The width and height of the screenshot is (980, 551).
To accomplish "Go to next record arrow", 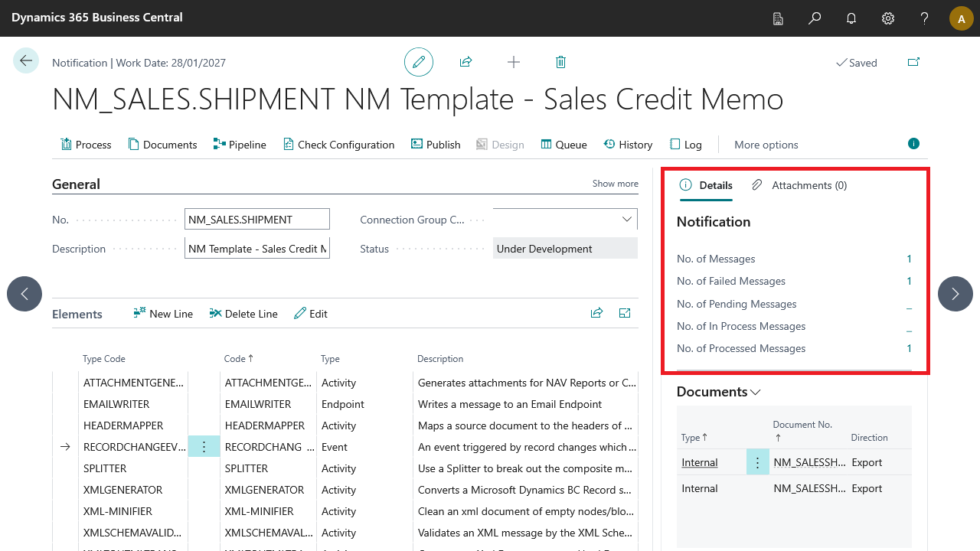I will click(x=955, y=294).
